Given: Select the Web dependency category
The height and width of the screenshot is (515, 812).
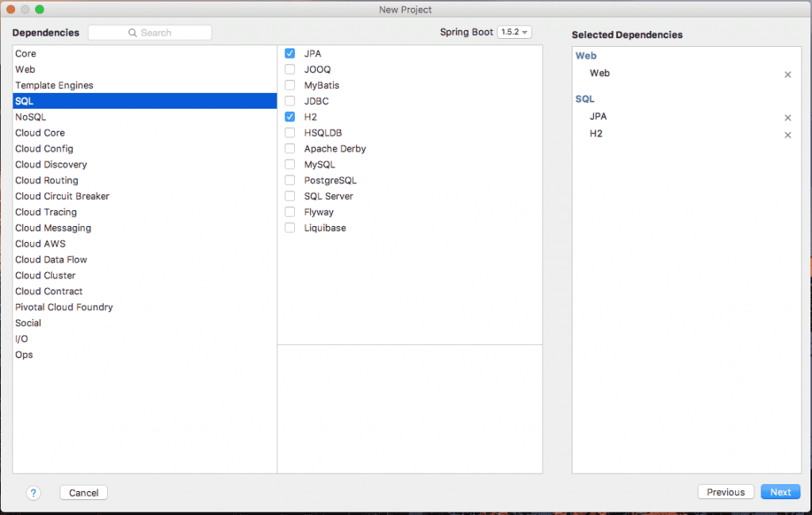Looking at the screenshot, I should (x=25, y=70).
